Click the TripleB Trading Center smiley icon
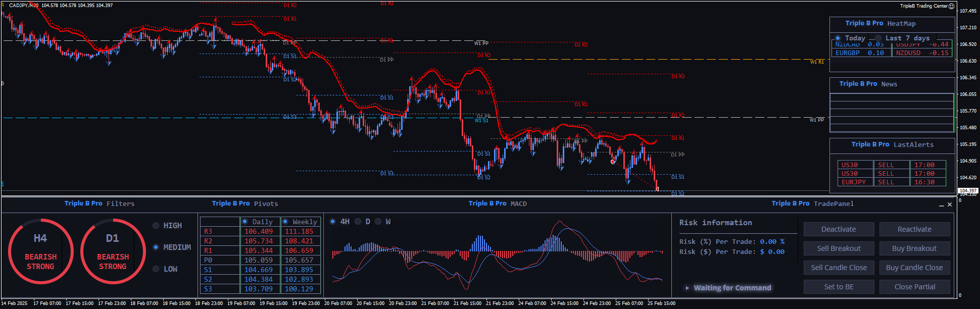This screenshot has height=309, width=980. tap(951, 6)
